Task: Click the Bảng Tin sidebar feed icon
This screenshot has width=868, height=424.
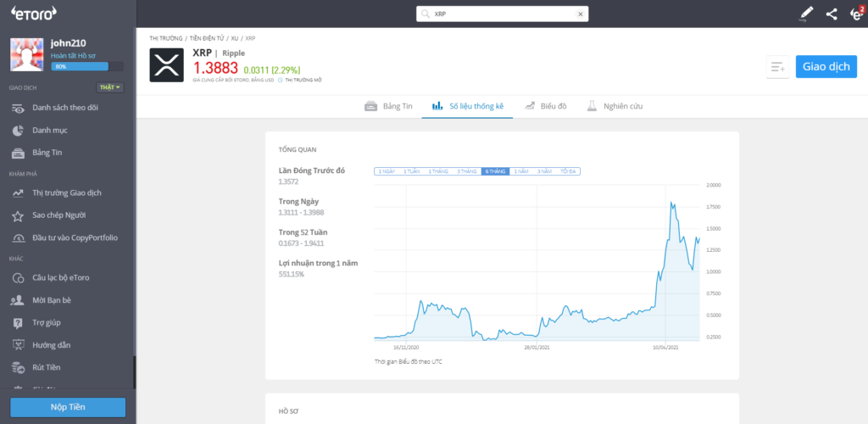Action: point(18,153)
